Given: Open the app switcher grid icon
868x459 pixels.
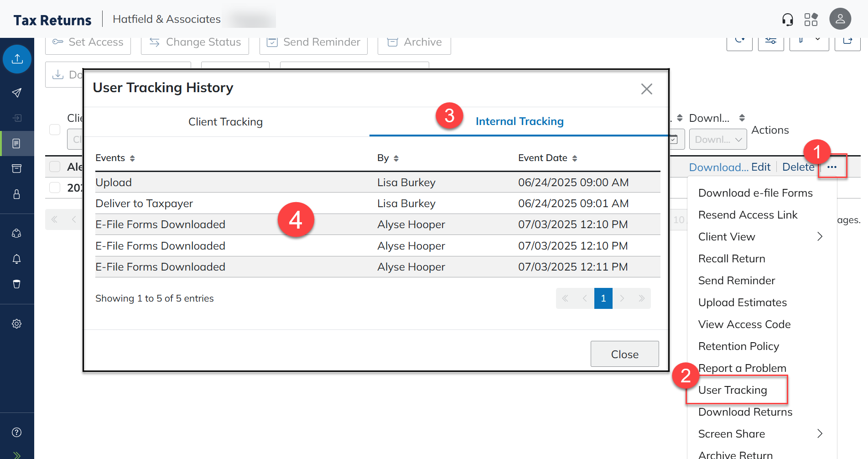Looking at the screenshot, I should (x=811, y=19).
